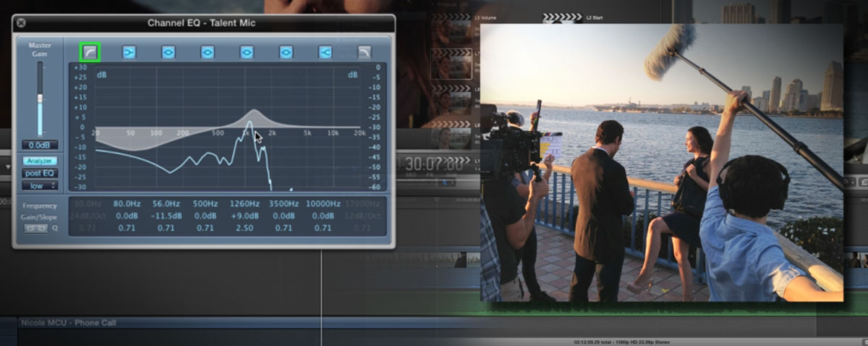Click the 0.0dB Master Gain value field
Viewport: 868px width, 346px height.
40,145
